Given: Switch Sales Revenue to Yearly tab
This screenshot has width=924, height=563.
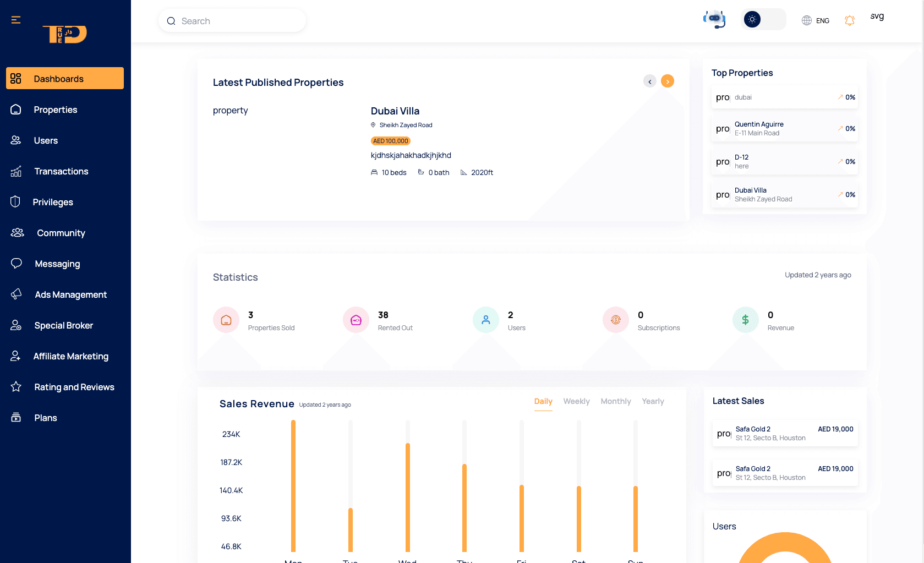Looking at the screenshot, I should [653, 401].
